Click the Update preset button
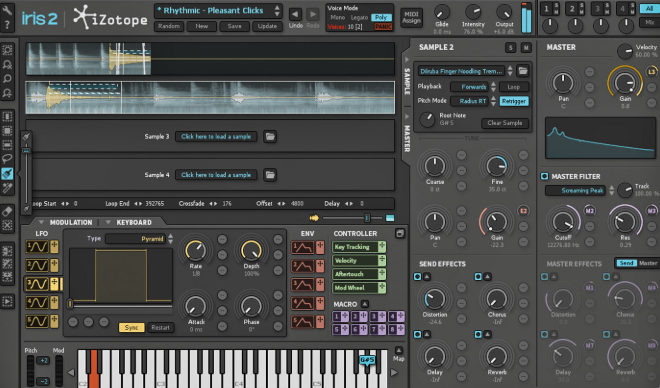Screen dimensions: 660x388 click(x=267, y=26)
